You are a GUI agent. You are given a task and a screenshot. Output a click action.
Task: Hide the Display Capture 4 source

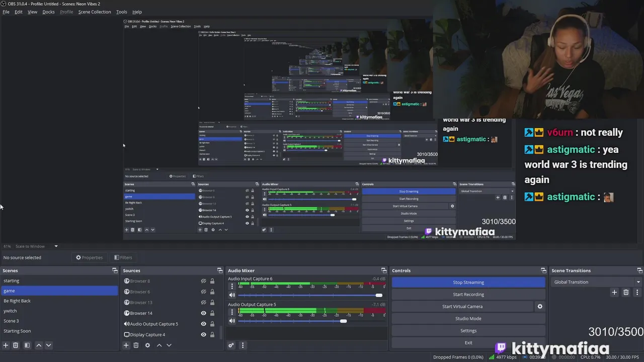204,335
